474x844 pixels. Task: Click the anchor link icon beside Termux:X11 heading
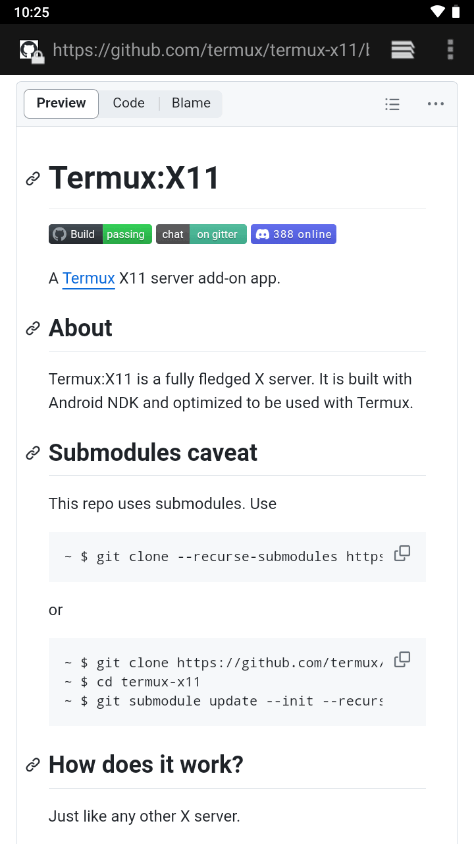click(33, 179)
